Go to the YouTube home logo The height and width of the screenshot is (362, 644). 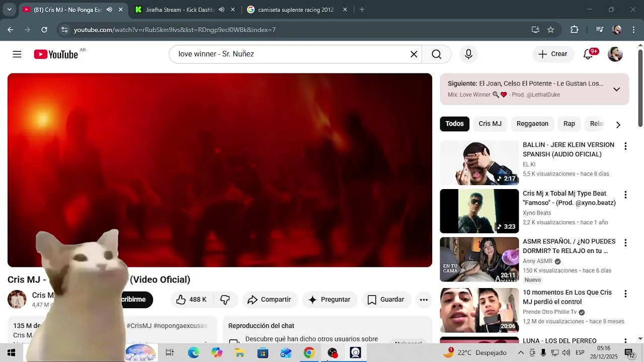coord(56,54)
